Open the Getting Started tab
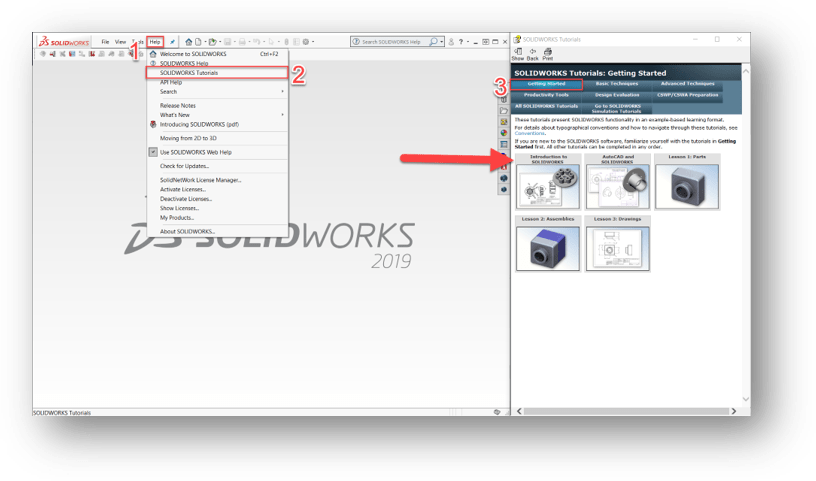 point(546,84)
